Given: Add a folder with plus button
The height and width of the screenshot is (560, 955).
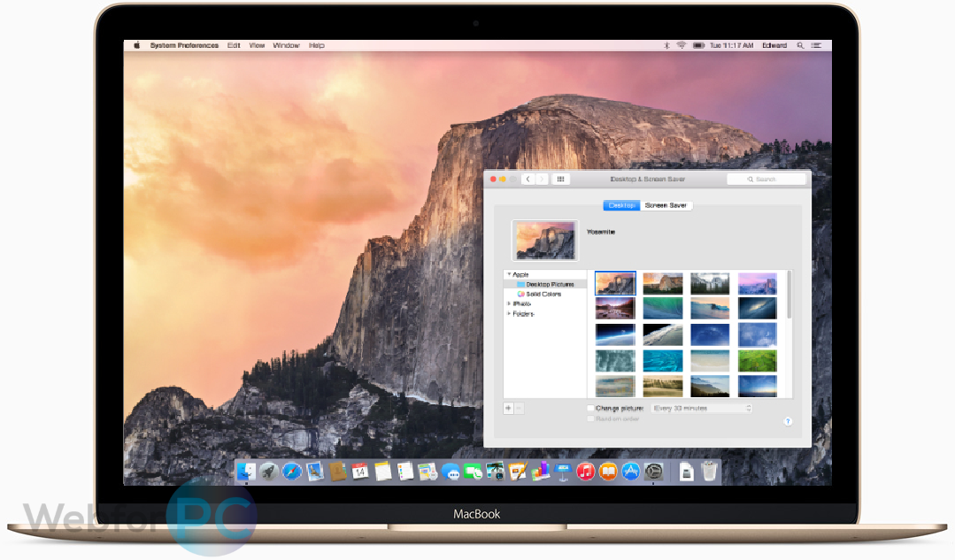Looking at the screenshot, I should point(509,409).
